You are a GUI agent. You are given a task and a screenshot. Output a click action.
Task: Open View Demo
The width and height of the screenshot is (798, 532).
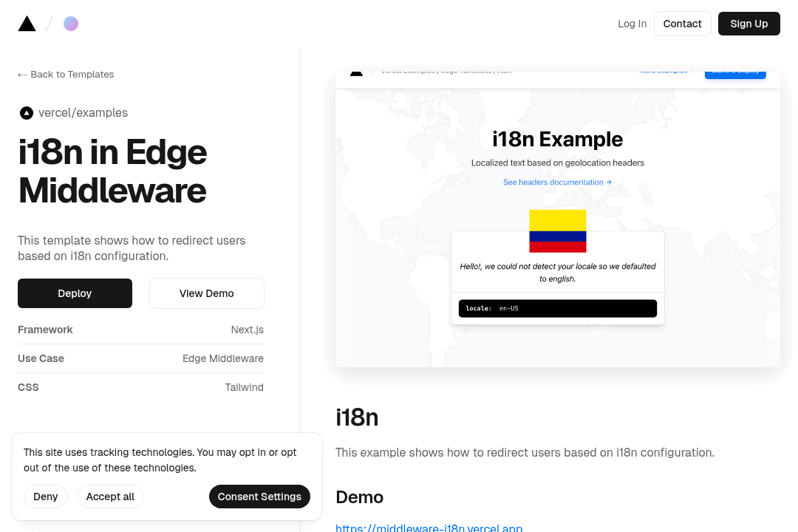(x=206, y=293)
